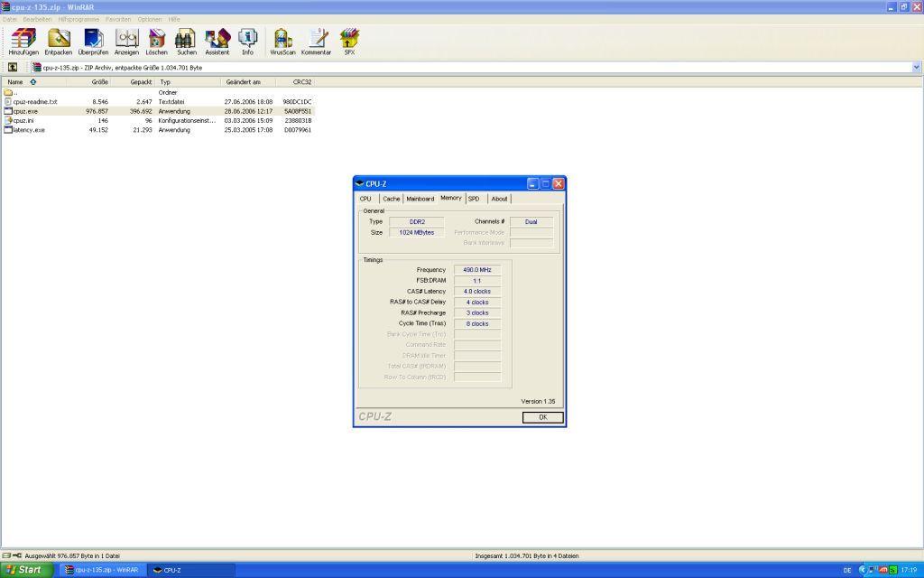Open the Suchen binoculars search icon
The height and width of the screenshot is (578, 924).
pyautogui.click(x=186, y=38)
